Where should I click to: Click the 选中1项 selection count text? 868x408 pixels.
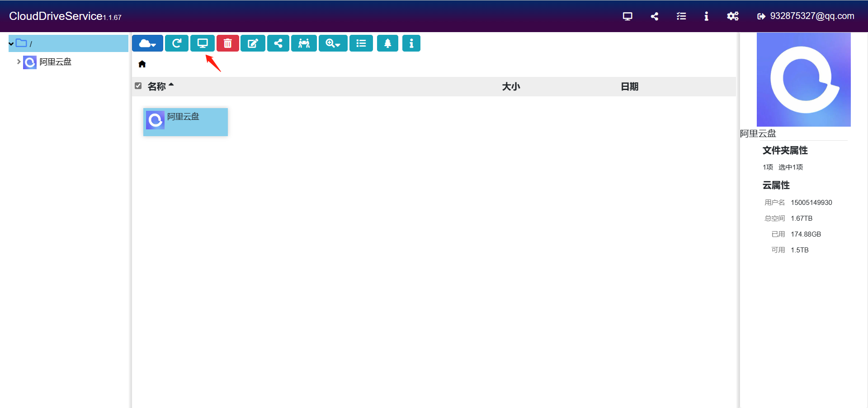tap(791, 167)
